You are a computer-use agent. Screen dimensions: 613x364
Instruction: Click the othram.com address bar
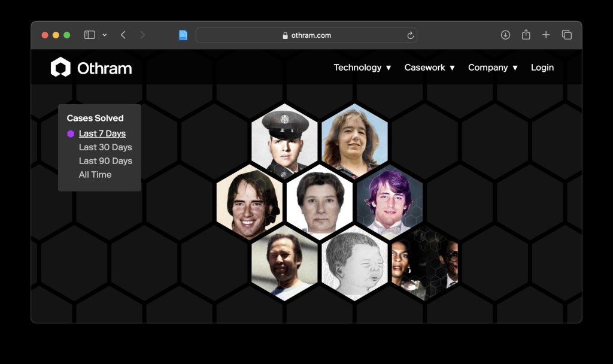coord(306,35)
